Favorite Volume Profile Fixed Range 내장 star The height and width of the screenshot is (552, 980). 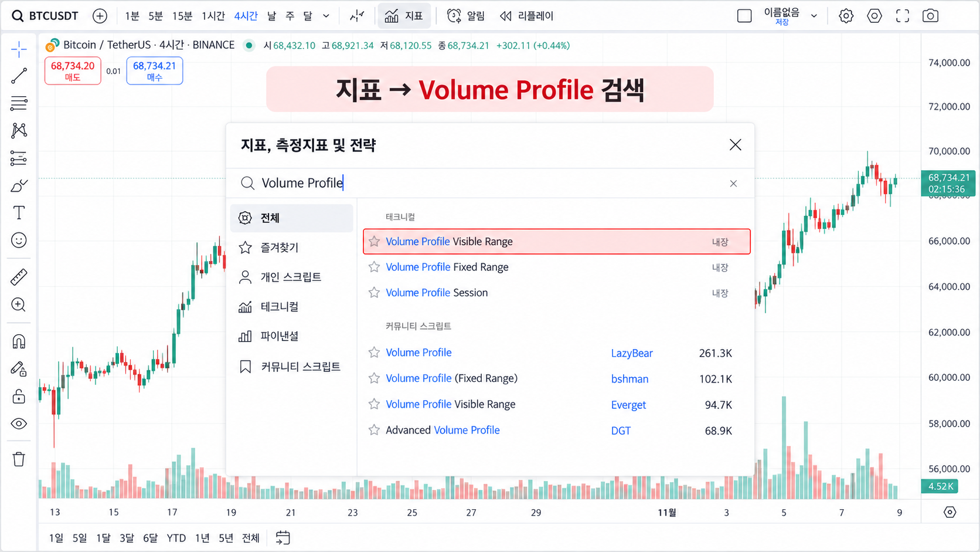374,267
